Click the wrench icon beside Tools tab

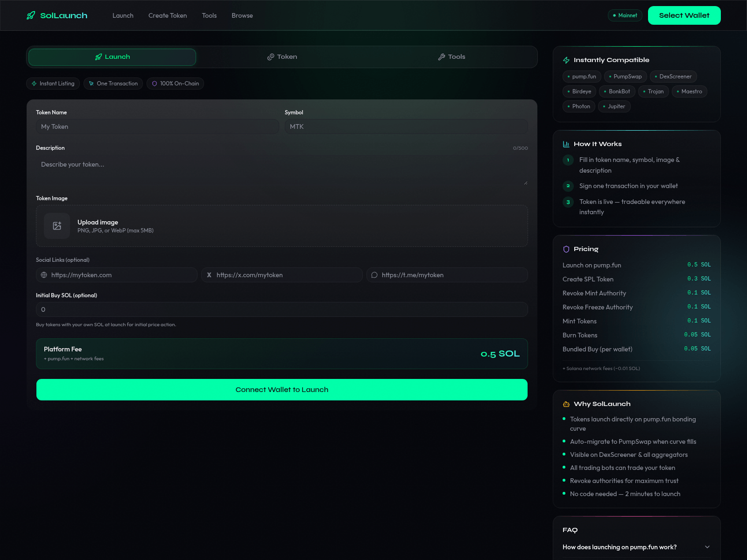(x=442, y=57)
